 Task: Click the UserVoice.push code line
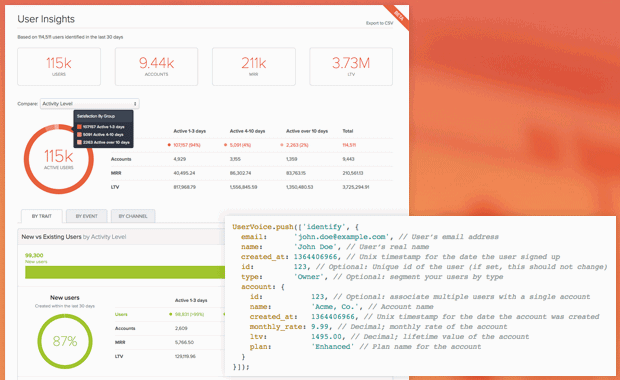pyautogui.click(x=295, y=227)
